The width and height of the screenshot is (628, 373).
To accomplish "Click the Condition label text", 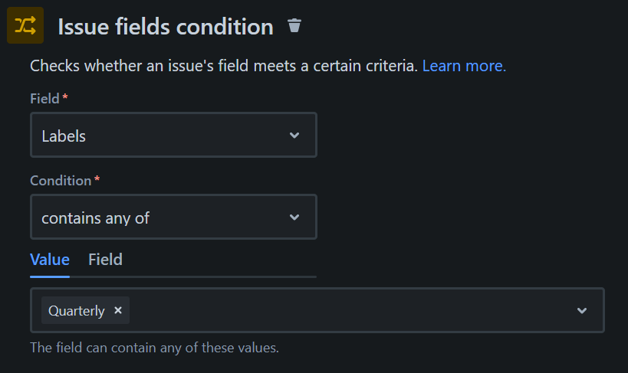I will pos(61,181).
